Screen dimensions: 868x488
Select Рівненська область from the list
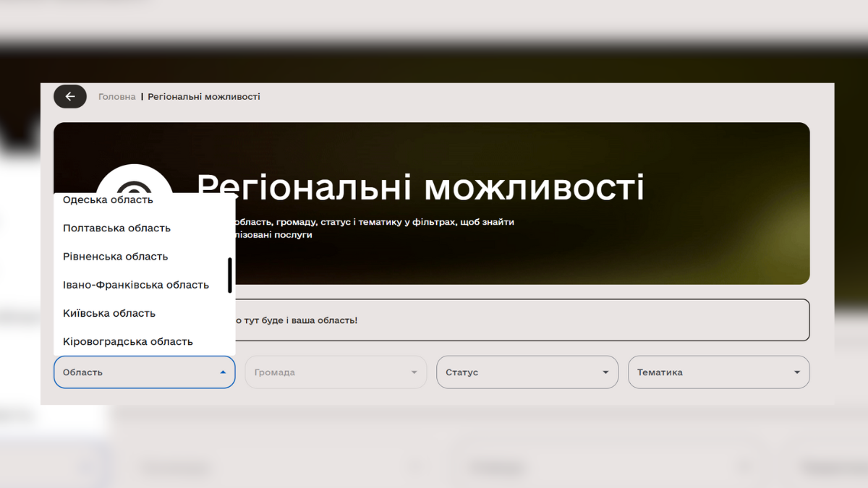pyautogui.click(x=114, y=256)
